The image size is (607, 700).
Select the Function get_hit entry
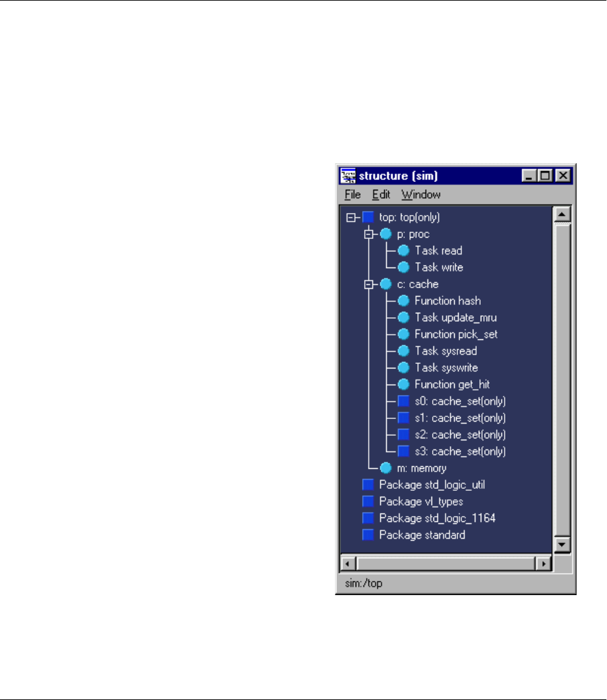tap(452, 385)
